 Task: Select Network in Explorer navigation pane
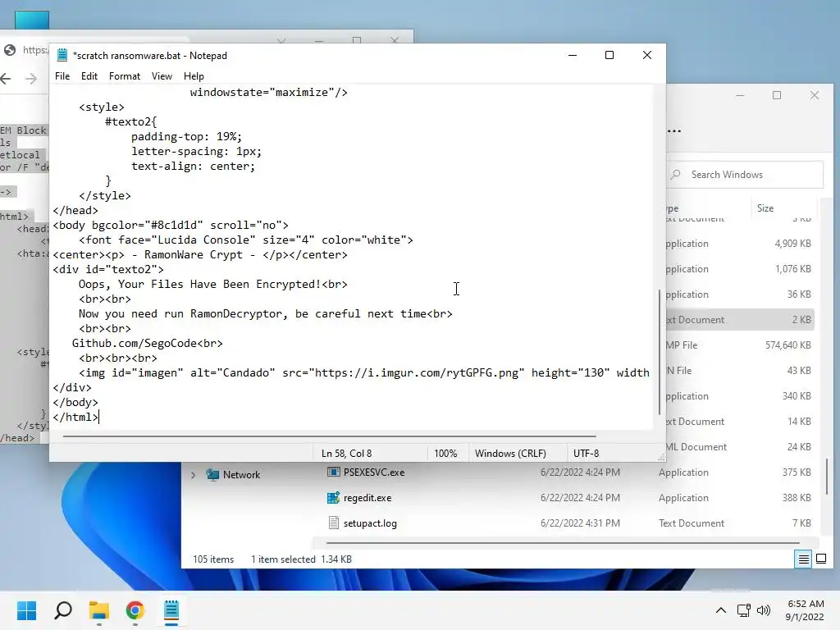click(x=241, y=475)
